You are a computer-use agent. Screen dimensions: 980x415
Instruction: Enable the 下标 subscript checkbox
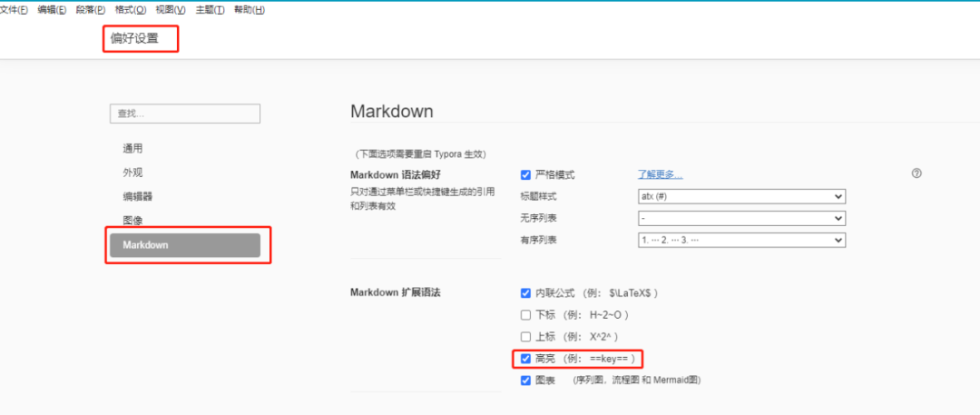point(525,315)
